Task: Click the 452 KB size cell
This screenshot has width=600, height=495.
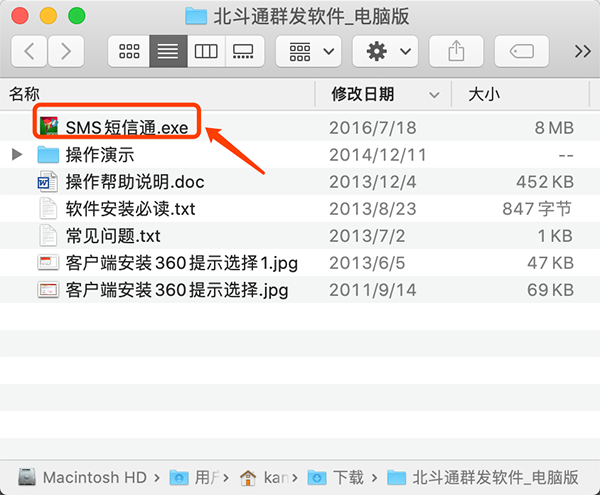Action: pyautogui.click(x=545, y=182)
